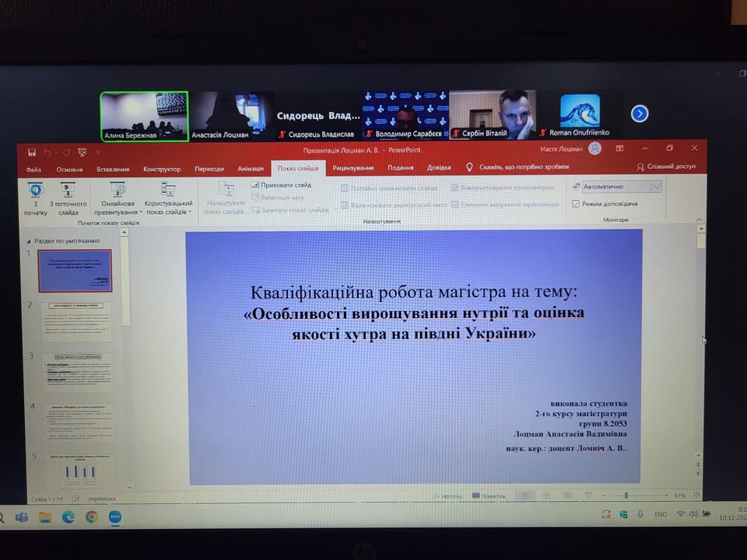
Task: Click Налаштувати показ слайдів
Action: (226, 199)
